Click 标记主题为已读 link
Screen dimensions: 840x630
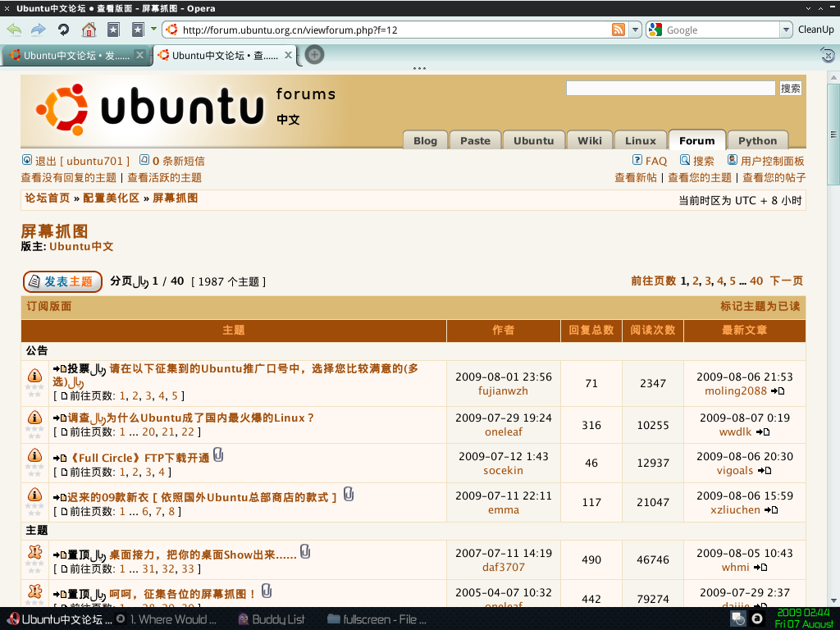(x=760, y=306)
